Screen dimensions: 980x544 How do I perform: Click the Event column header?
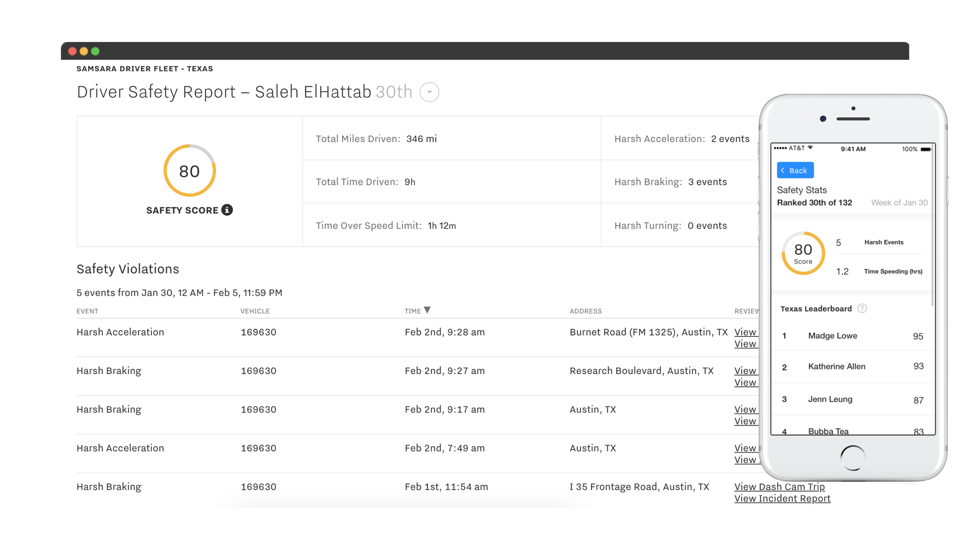click(x=87, y=311)
